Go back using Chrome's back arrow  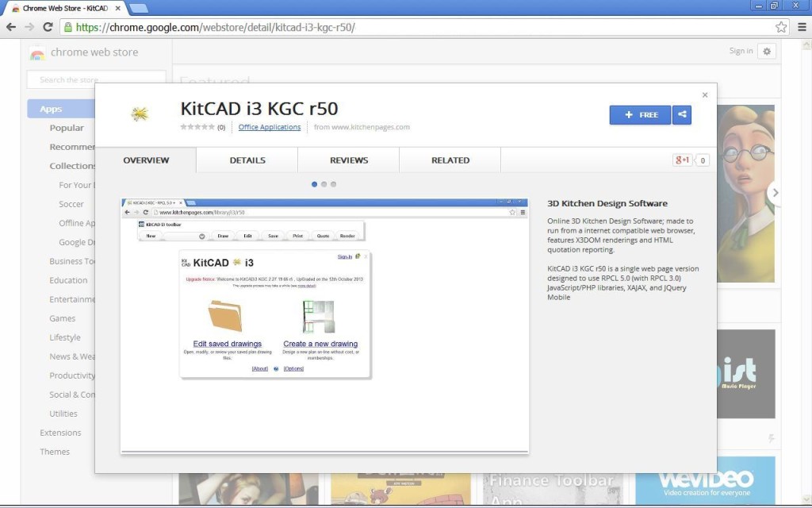pos(11,27)
